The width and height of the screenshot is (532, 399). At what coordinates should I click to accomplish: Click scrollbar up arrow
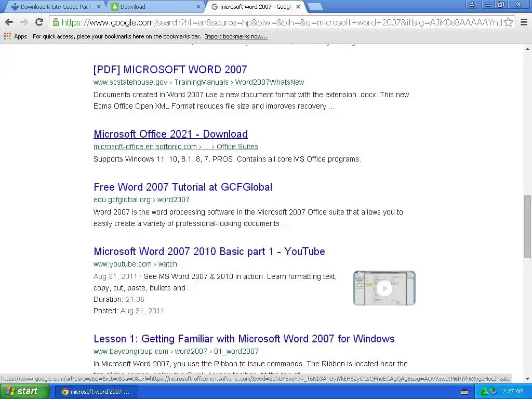[x=528, y=49]
